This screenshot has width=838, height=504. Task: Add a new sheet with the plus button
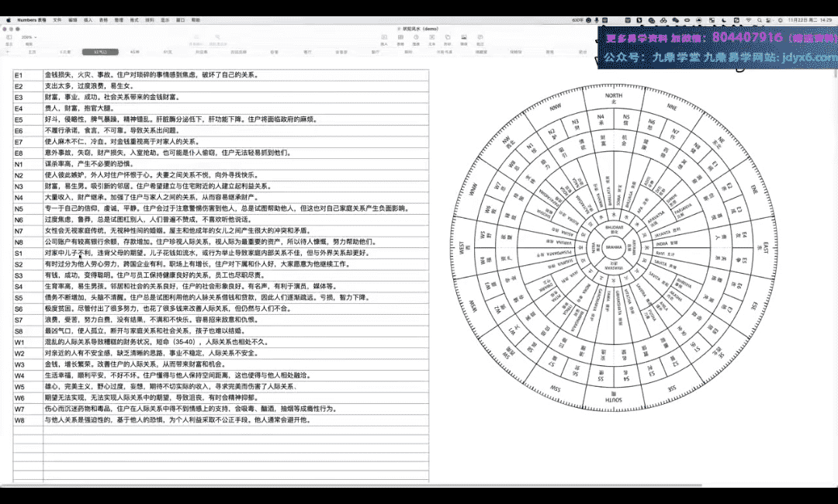[9, 51]
